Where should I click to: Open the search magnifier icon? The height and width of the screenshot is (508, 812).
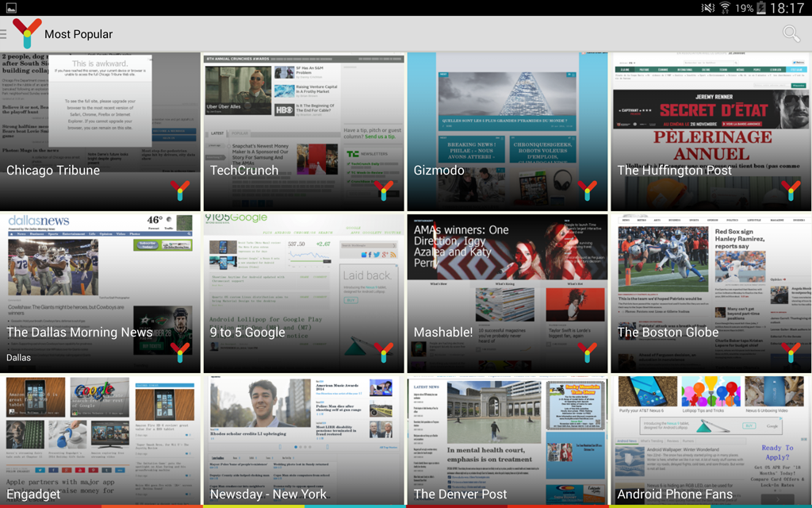791,33
